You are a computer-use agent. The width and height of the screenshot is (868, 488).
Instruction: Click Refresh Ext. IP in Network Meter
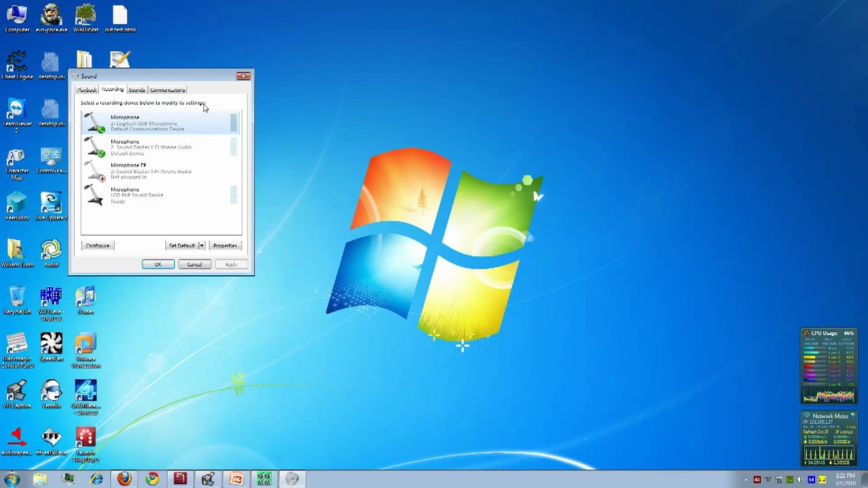point(815,432)
